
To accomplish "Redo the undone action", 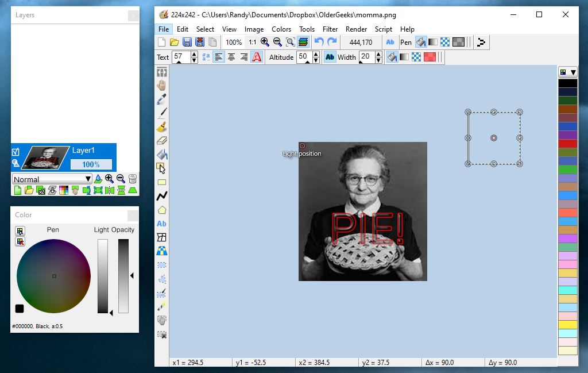I will (x=332, y=42).
